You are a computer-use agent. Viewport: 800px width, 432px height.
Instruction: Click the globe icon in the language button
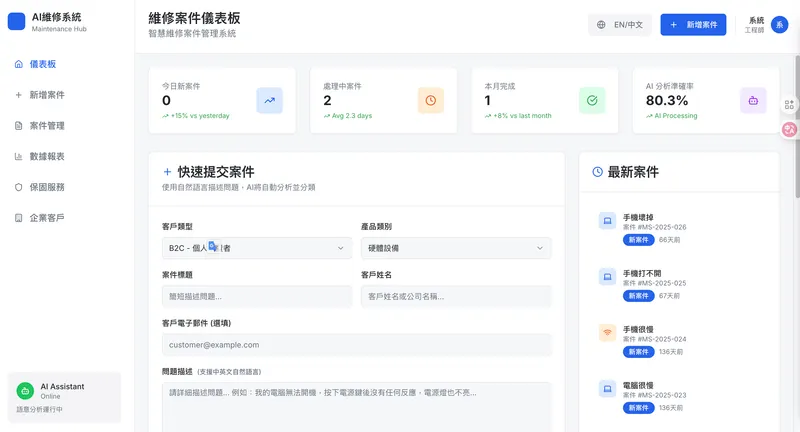coord(601,24)
